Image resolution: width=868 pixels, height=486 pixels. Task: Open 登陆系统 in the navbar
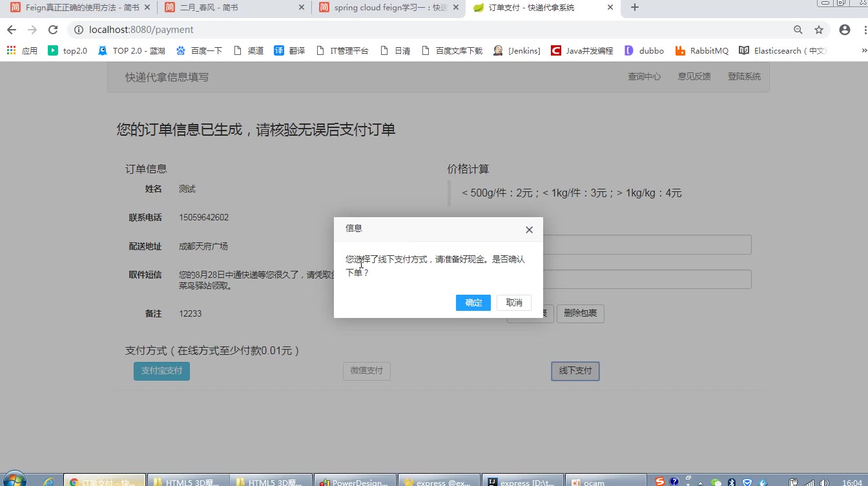point(744,76)
